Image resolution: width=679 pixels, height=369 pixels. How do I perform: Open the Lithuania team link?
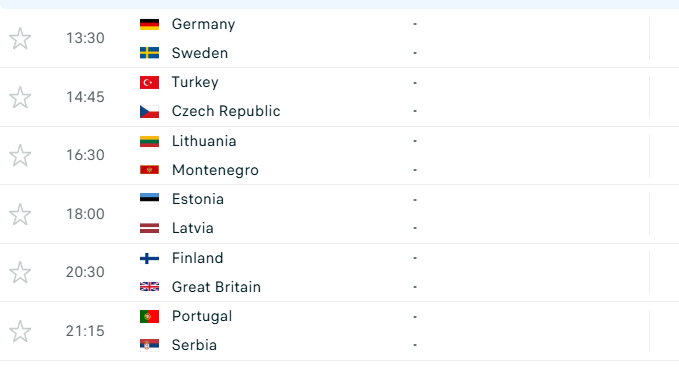[x=204, y=141]
